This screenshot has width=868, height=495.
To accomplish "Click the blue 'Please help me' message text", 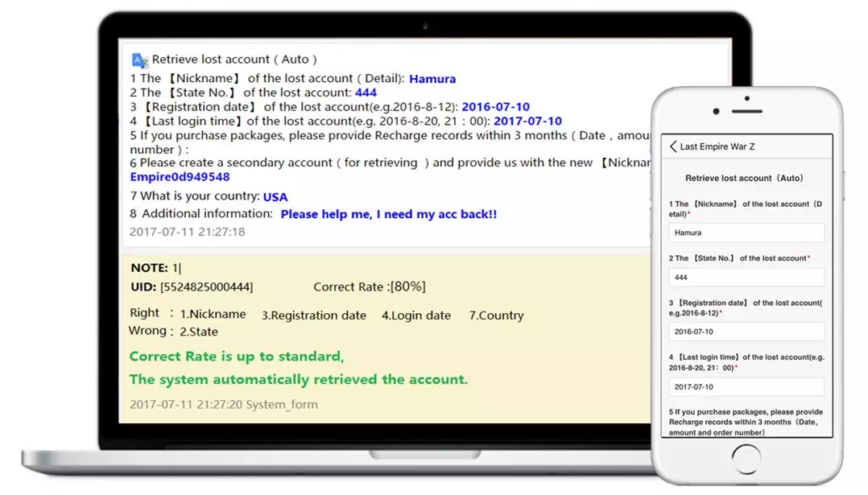I will tap(388, 214).
